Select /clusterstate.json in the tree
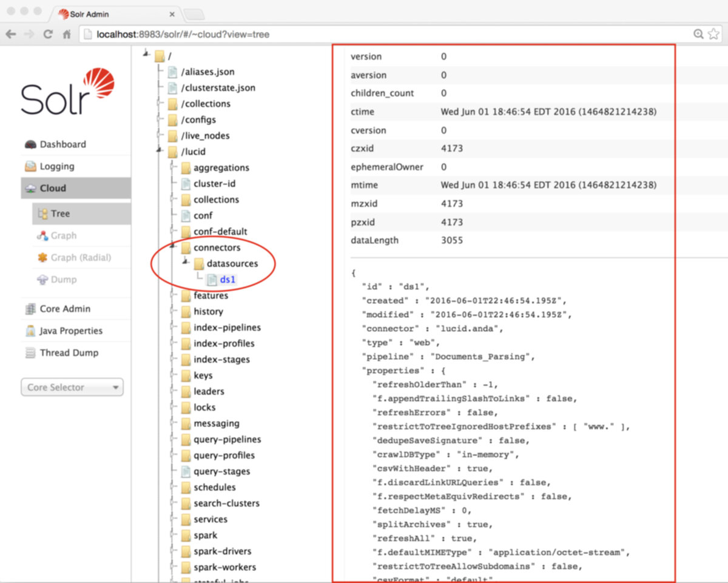 pos(218,87)
